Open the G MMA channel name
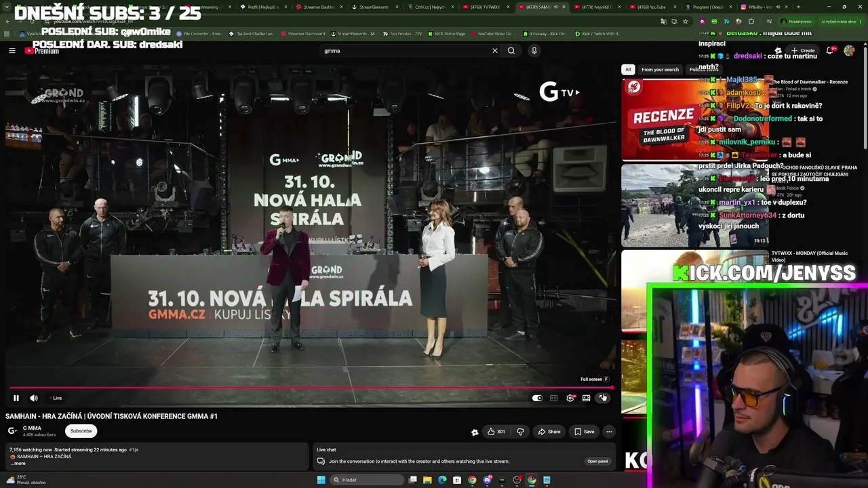 (32, 428)
